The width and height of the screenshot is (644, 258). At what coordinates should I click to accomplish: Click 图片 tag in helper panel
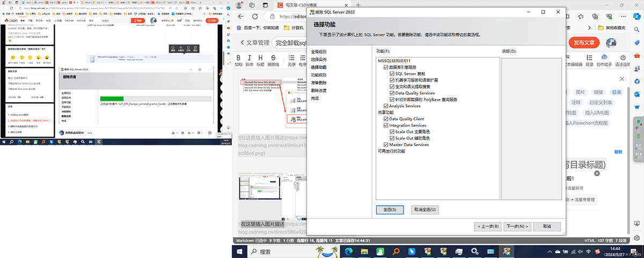581,92
